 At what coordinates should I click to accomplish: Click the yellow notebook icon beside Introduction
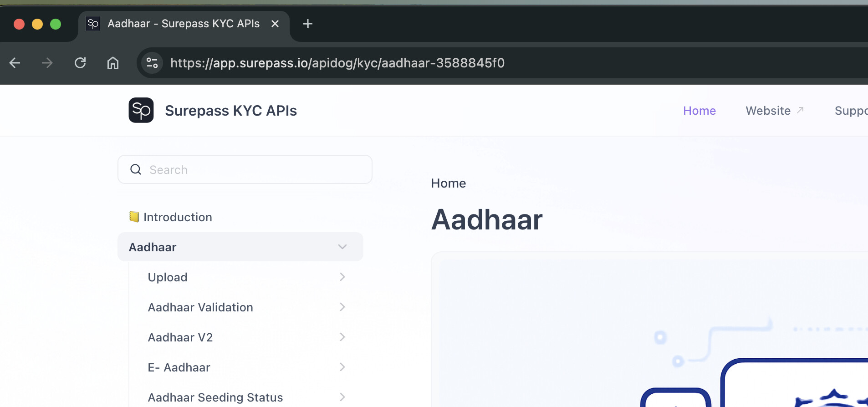point(134,217)
